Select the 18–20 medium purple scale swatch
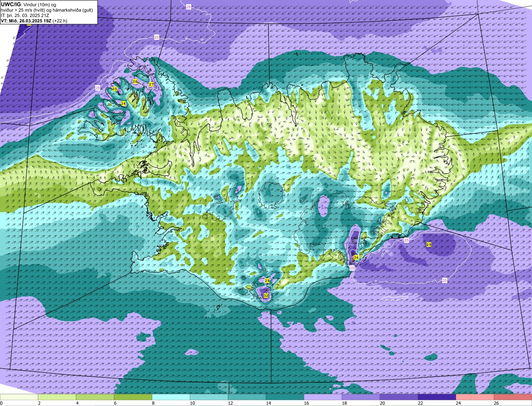Viewport: 532px width, 406px height. point(361,397)
